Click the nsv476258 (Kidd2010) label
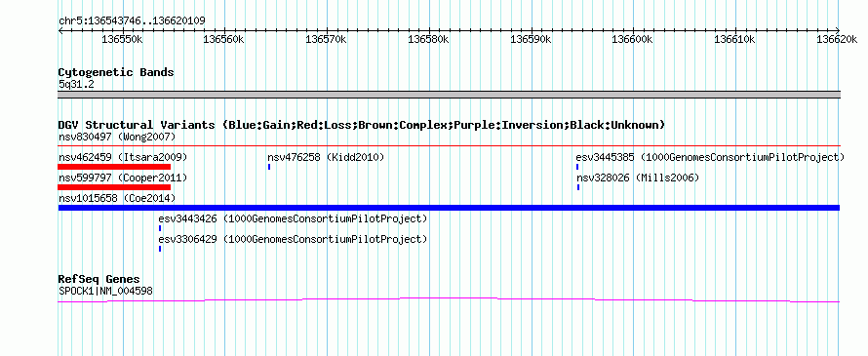The height and width of the screenshot is (356, 868). coord(326,157)
